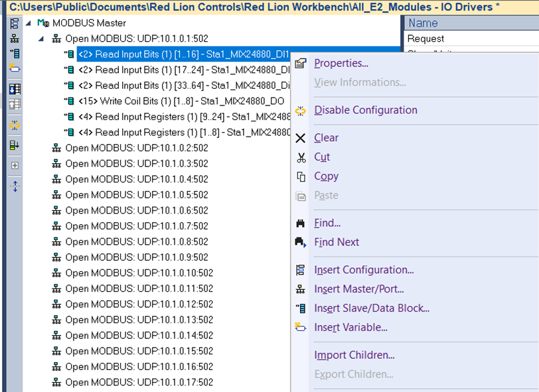Select Open MODBUS: UDP:10.1.0.14:502 port
539x392 pixels.
(139, 336)
